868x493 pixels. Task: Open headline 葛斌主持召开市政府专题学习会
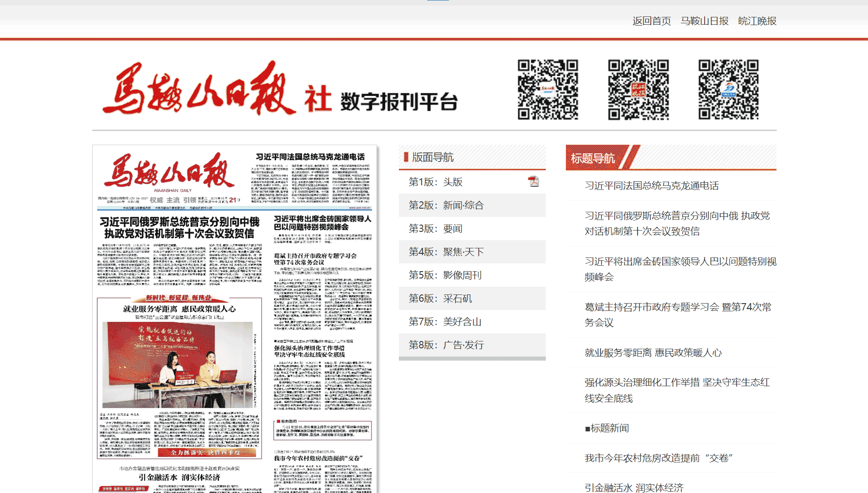[678, 315]
